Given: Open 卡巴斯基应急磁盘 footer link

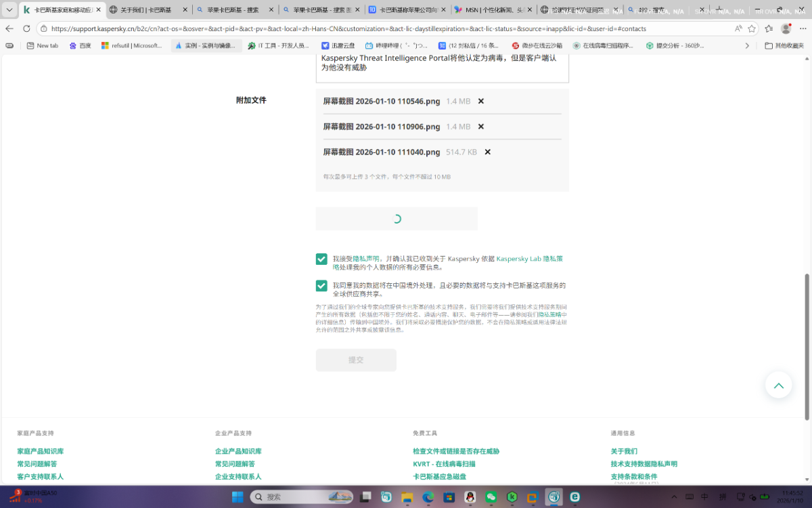Looking at the screenshot, I should click(x=439, y=477).
